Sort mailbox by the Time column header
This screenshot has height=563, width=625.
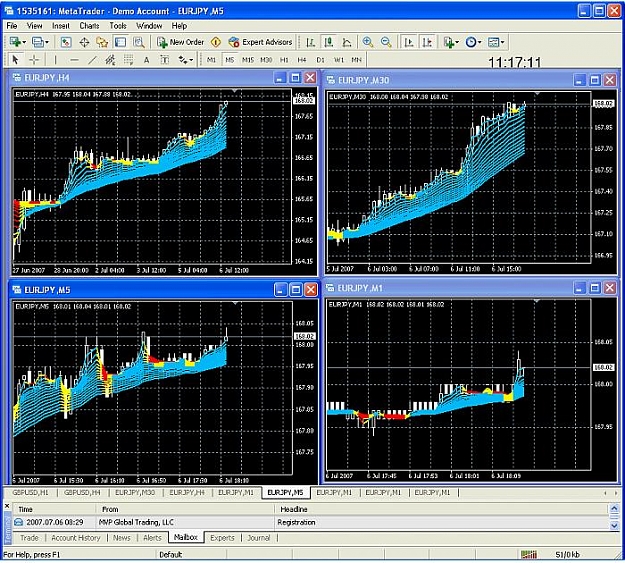[x=55, y=510]
